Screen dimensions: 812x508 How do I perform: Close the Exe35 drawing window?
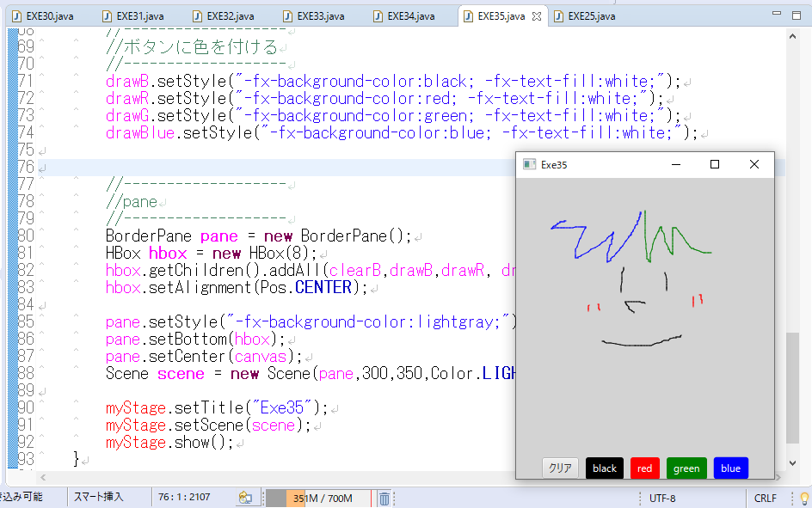coord(754,164)
